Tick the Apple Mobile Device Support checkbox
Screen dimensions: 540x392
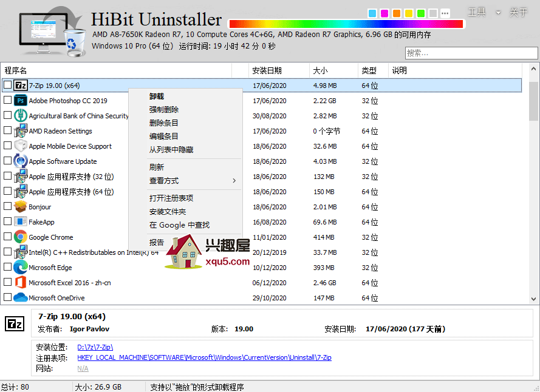pyautogui.click(x=7, y=145)
